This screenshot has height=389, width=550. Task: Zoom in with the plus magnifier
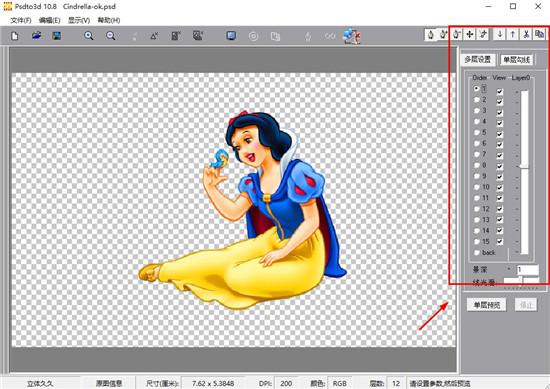(x=89, y=36)
